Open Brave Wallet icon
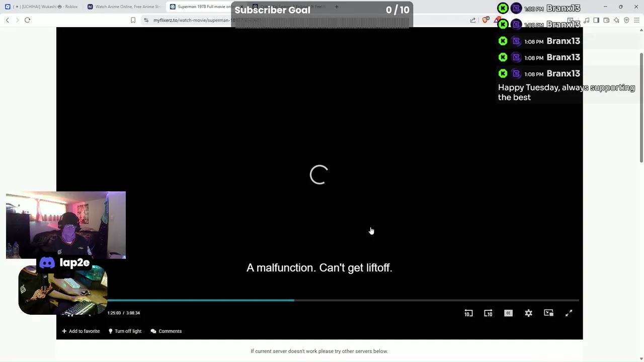Image resolution: width=644 pixels, height=362 pixels. tap(606, 20)
